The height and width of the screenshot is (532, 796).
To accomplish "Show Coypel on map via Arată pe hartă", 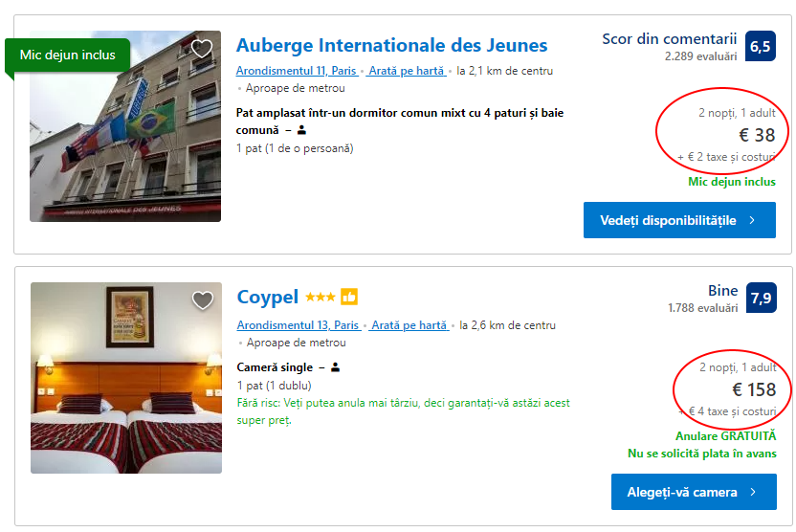I will click(409, 325).
